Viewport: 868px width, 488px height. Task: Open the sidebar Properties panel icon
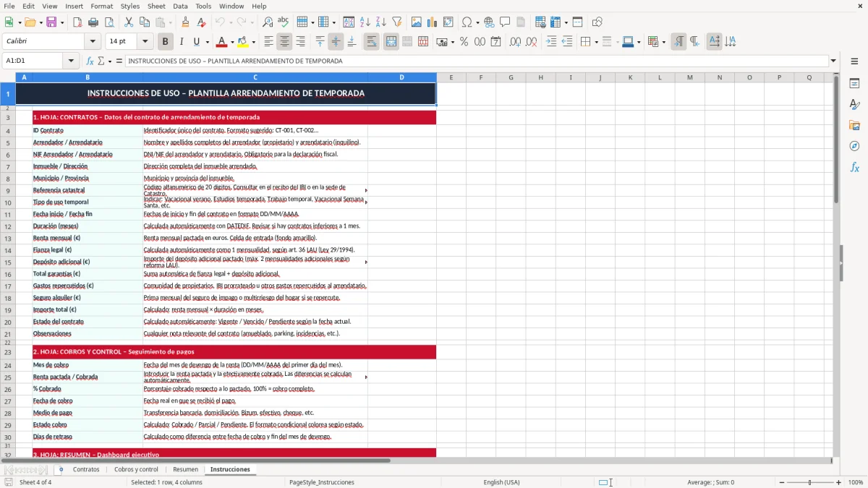[854, 84]
